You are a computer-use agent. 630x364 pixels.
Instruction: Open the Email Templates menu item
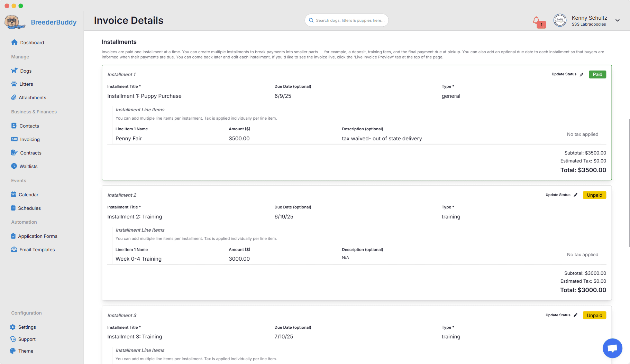tap(33, 250)
